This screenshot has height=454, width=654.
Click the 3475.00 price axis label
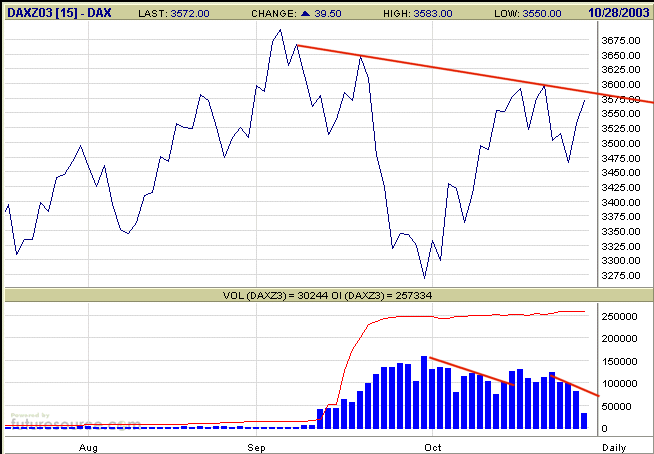pyautogui.click(x=621, y=158)
